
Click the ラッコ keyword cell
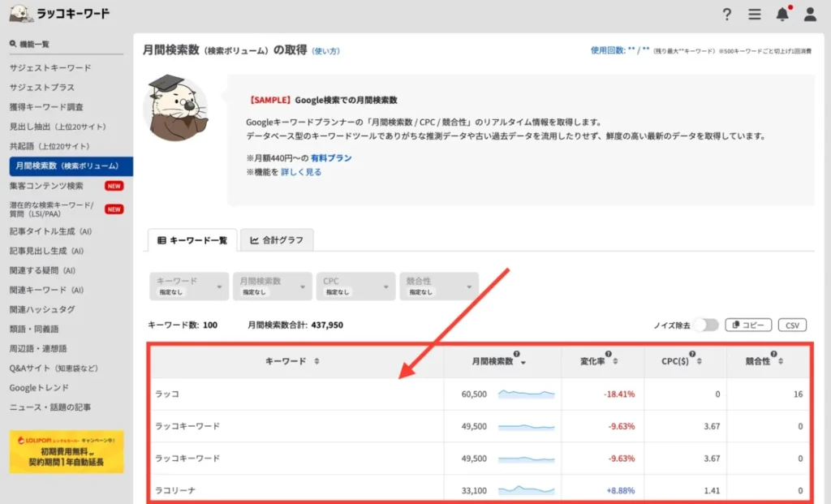pyautogui.click(x=167, y=394)
